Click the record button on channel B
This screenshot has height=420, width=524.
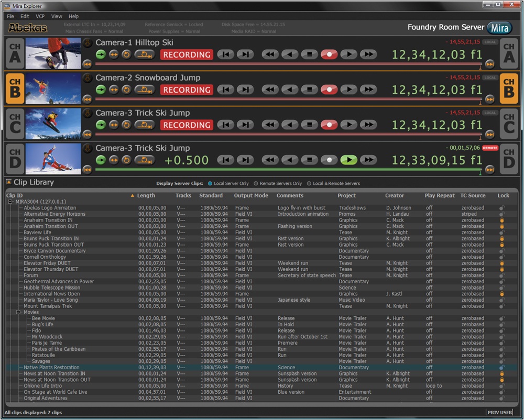pyautogui.click(x=329, y=90)
